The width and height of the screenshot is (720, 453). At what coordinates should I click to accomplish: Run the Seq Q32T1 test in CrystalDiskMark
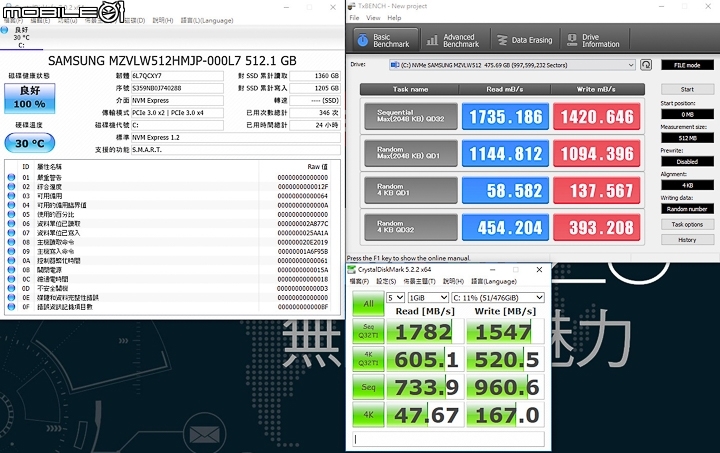pyautogui.click(x=368, y=331)
